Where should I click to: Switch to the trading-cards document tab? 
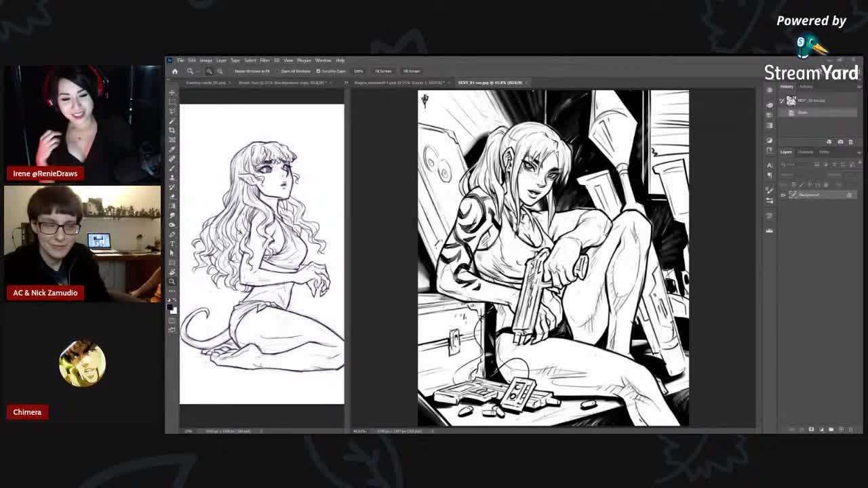[205, 83]
